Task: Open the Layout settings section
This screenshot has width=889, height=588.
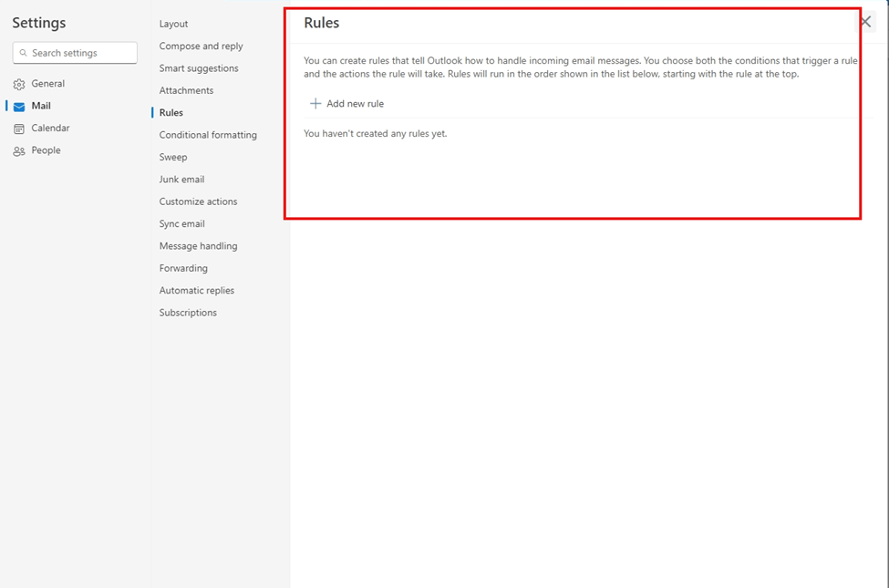Action: tap(173, 23)
